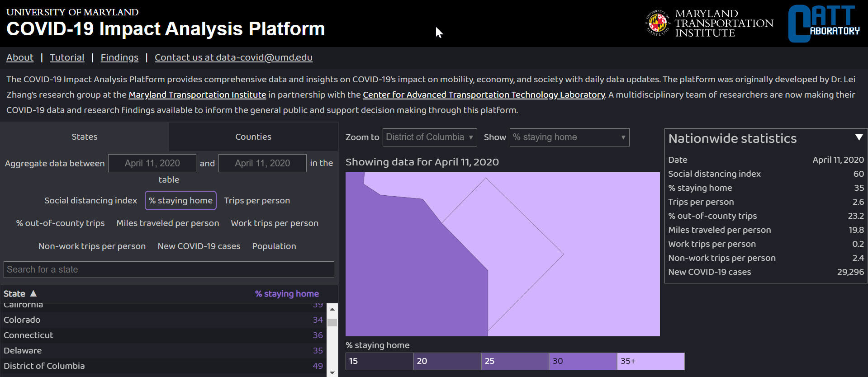Click the table scrollbar up arrow

(x=332, y=310)
